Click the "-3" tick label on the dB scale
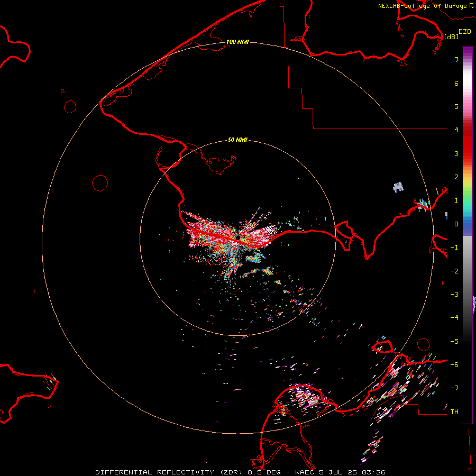Viewport: 476px width, 476px height. 454,295
